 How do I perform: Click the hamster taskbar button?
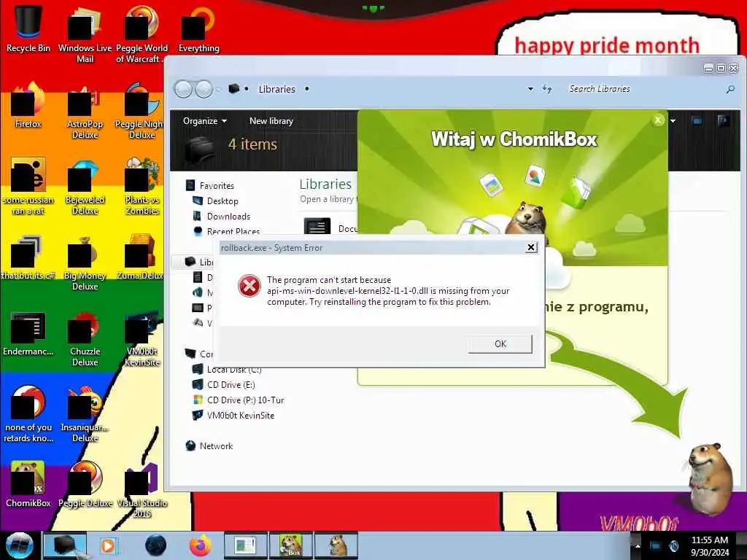point(336,545)
